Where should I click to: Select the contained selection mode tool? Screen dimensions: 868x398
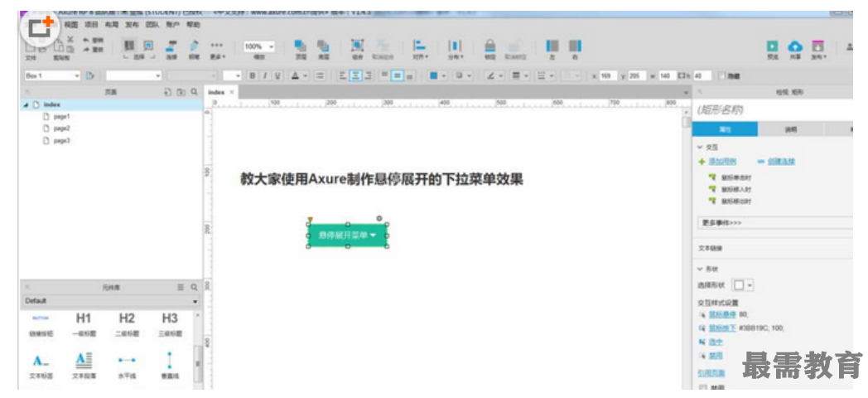click(x=147, y=46)
